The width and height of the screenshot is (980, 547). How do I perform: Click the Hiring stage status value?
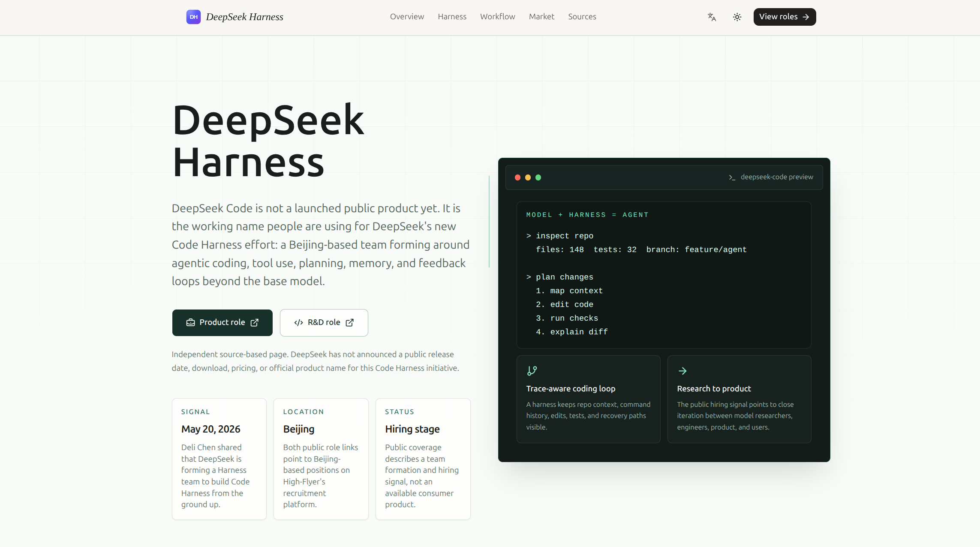pyautogui.click(x=412, y=429)
